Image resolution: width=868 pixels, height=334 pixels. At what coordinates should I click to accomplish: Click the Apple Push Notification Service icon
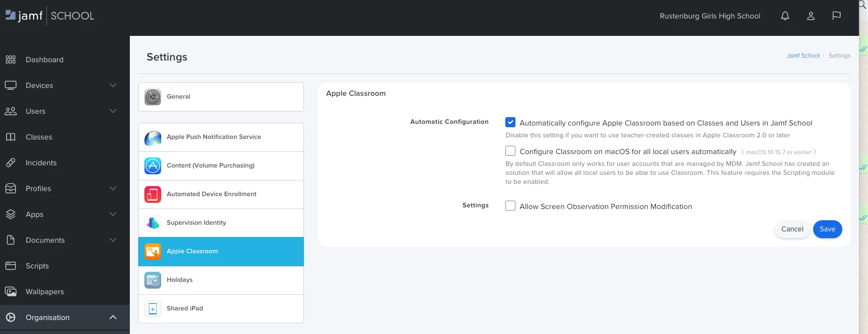click(153, 137)
